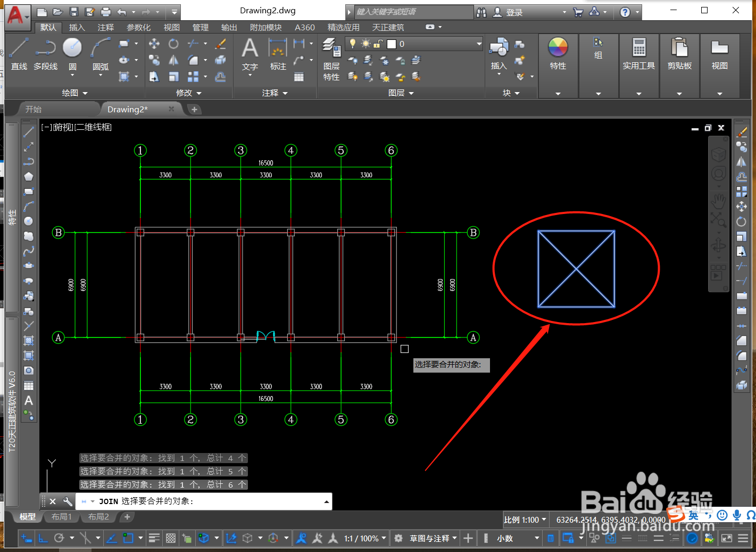Click the Erase tool in Modify panel
Viewport: 756px width, 552px height.
coord(220,44)
